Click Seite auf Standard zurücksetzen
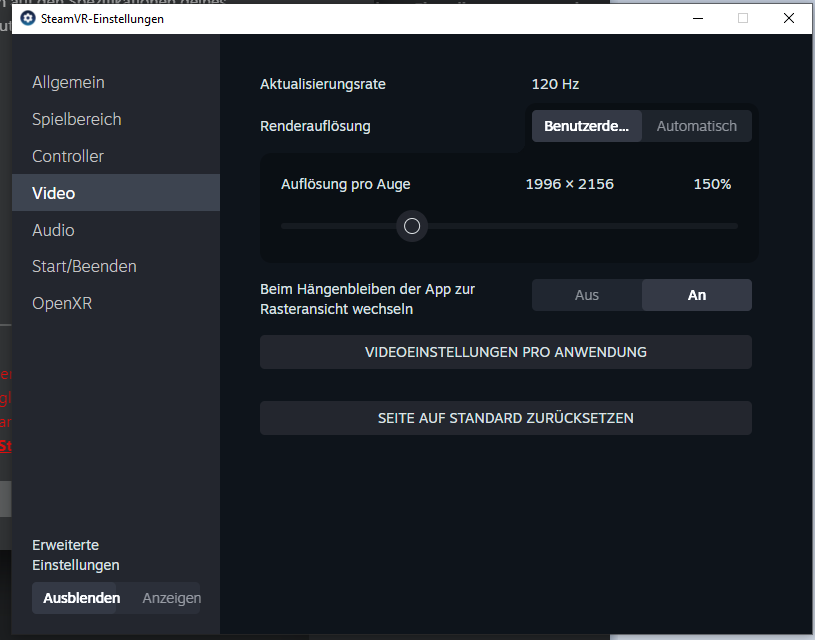The width and height of the screenshot is (815, 640). coord(506,418)
